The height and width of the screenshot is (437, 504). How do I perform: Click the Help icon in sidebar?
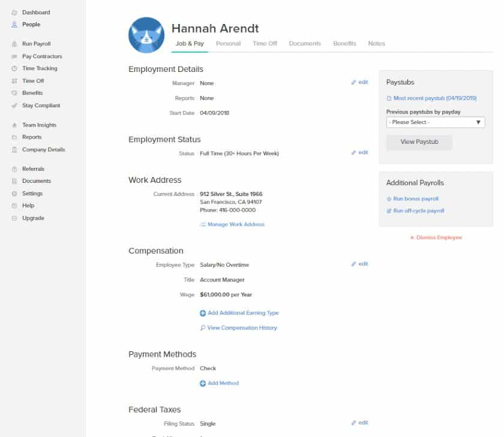(14, 206)
